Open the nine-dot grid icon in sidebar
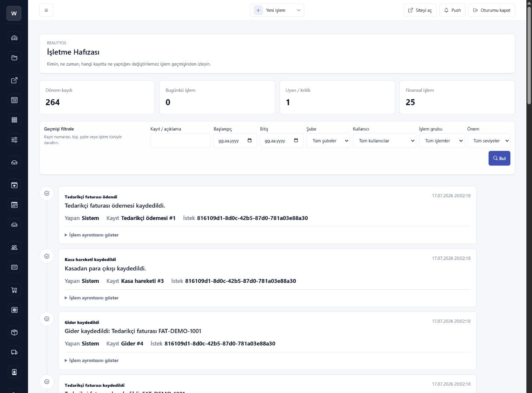Image resolution: width=532 pixels, height=393 pixels. 14,120
